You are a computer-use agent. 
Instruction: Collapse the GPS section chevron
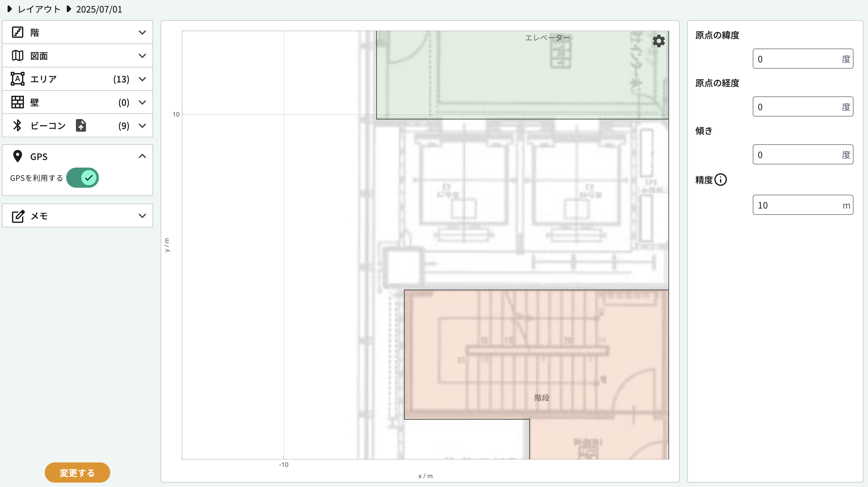142,156
